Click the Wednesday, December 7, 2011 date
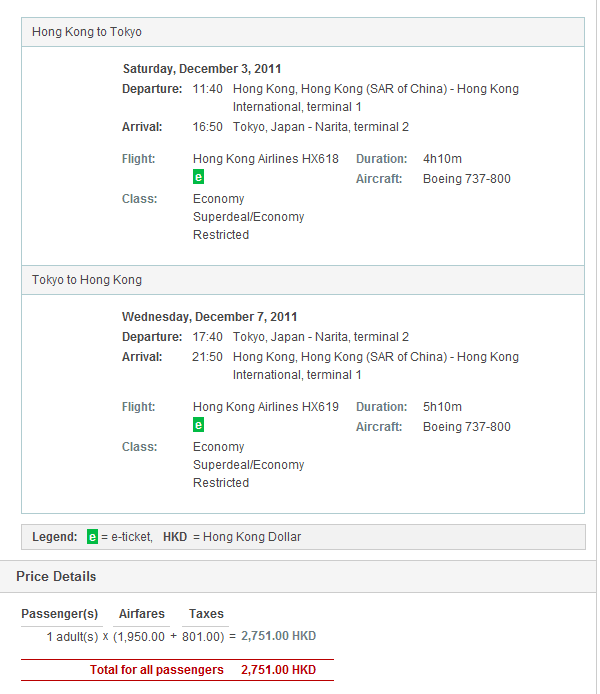The width and height of the screenshot is (600, 694). (210, 317)
